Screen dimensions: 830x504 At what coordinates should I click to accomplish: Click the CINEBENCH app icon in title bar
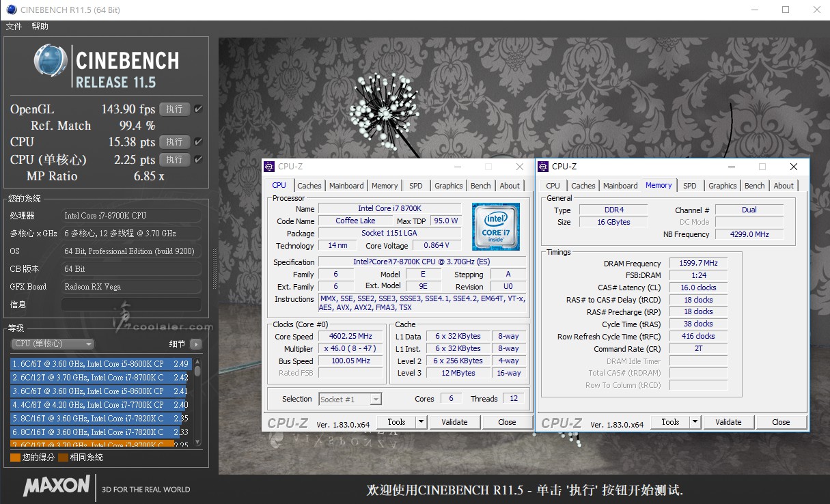coord(12,10)
